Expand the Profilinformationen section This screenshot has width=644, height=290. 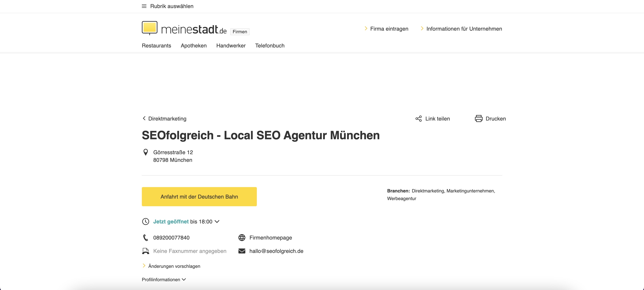pyautogui.click(x=164, y=279)
